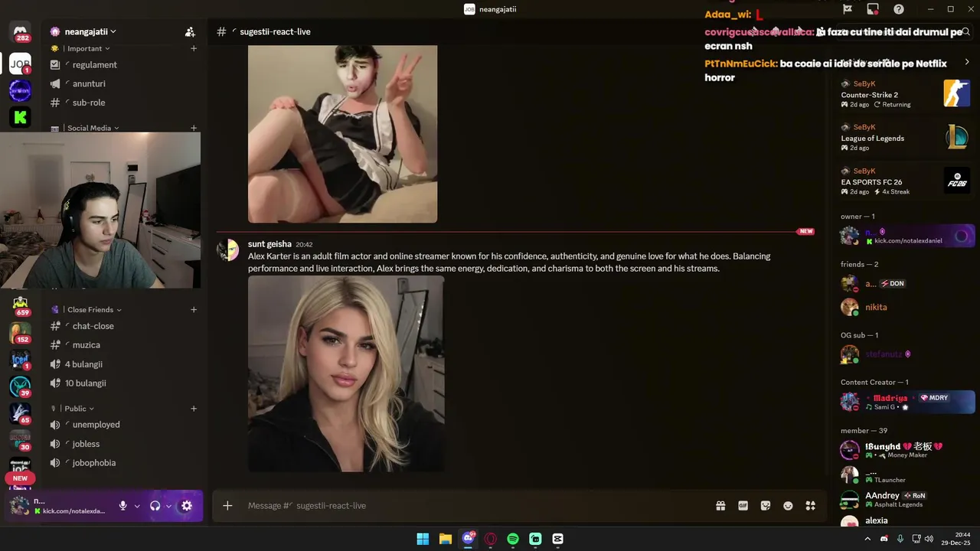
Task: Click the search magnifier icon
Action: 966,31
